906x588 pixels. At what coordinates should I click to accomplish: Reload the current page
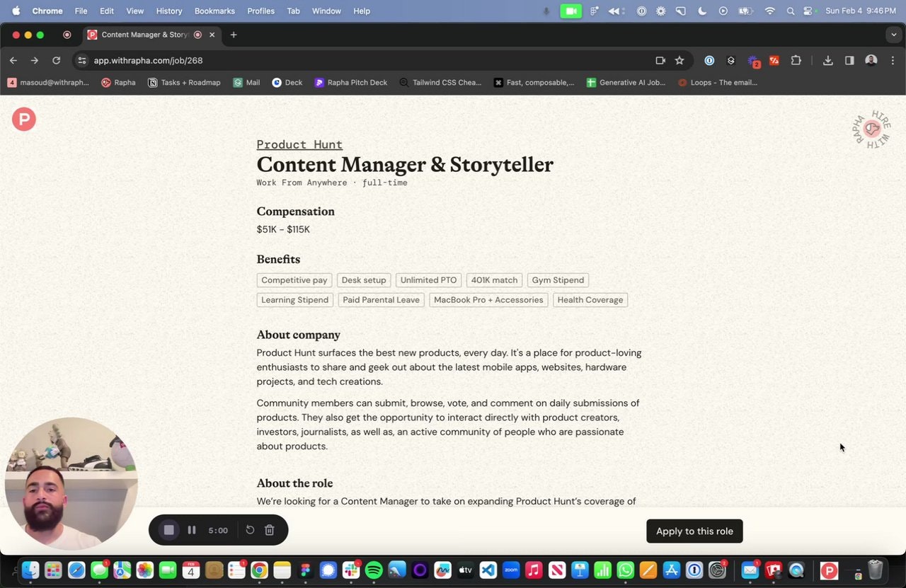tap(57, 61)
